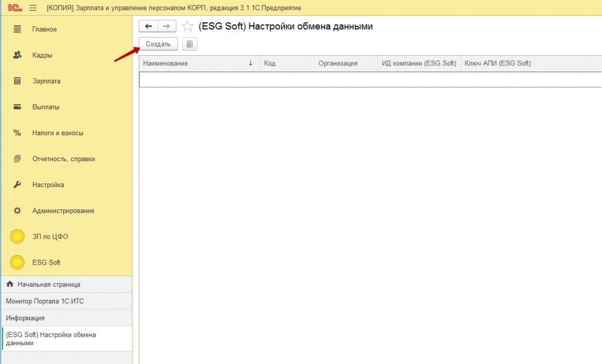This screenshot has width=602, height=364.
Task: Click the Отчетность documents icon
Action: (x=17, y=159)
